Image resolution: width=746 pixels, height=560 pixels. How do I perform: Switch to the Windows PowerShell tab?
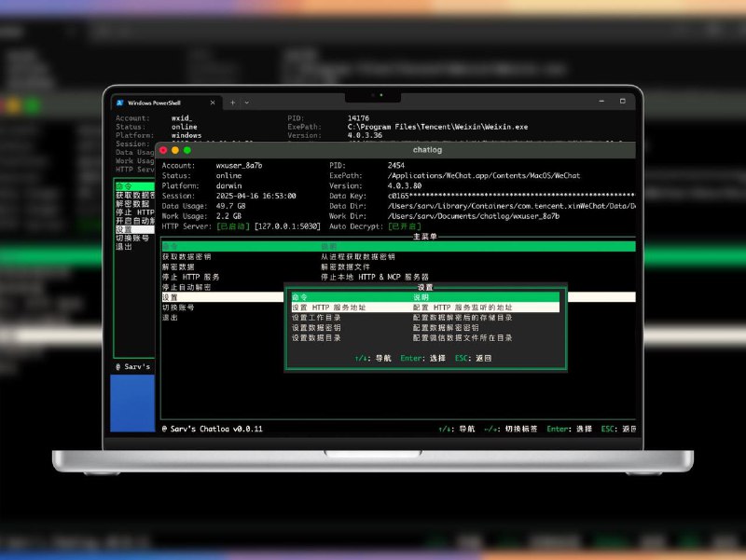tap(154, 102)
